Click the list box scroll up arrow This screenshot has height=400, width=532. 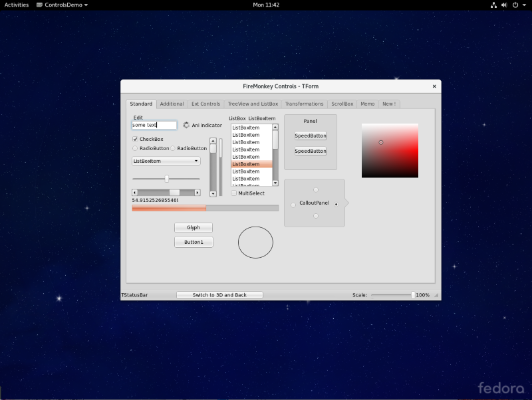(x=275, y=127)
